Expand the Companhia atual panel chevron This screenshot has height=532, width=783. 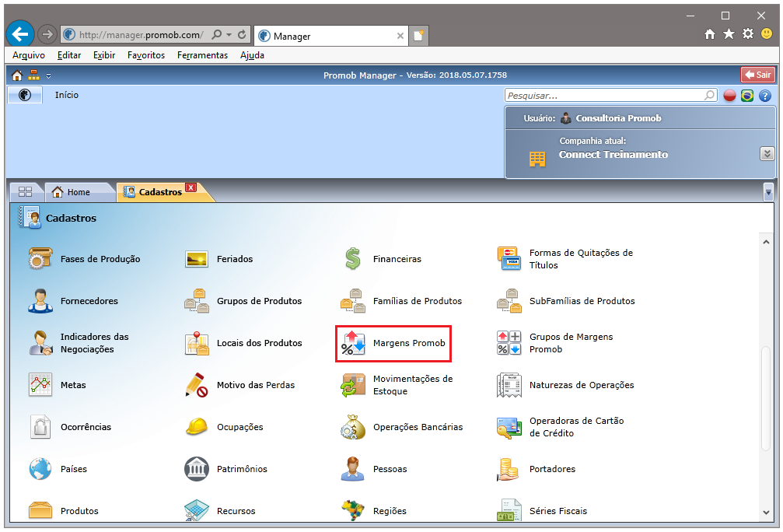coord(767,153)
